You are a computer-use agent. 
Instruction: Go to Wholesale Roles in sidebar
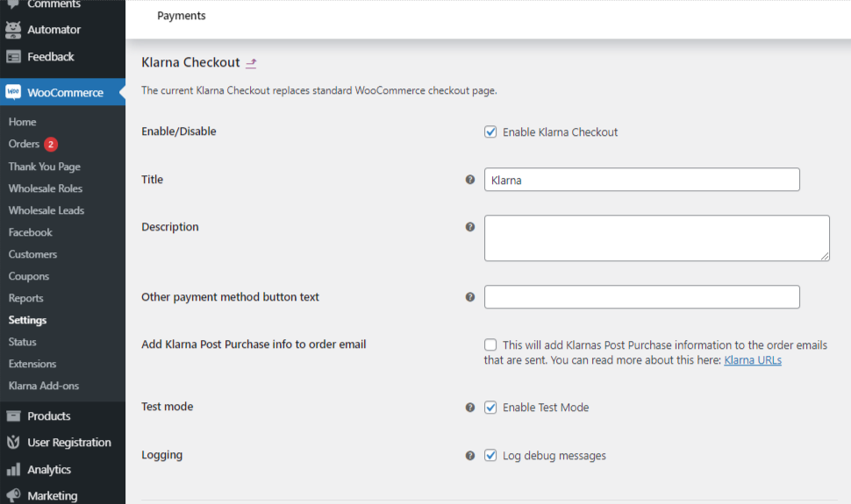tap(45, 188)
